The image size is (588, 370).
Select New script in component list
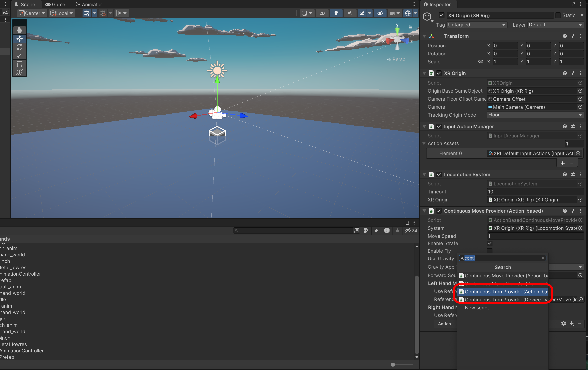(477, 308)
